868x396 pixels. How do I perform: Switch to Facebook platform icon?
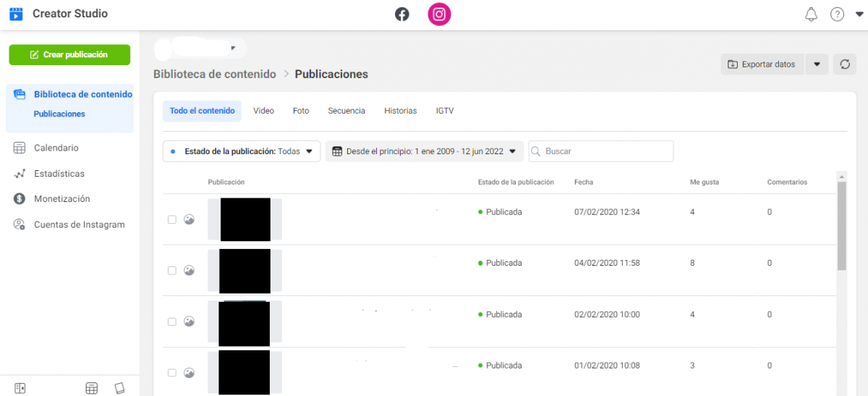coord(402,14)
